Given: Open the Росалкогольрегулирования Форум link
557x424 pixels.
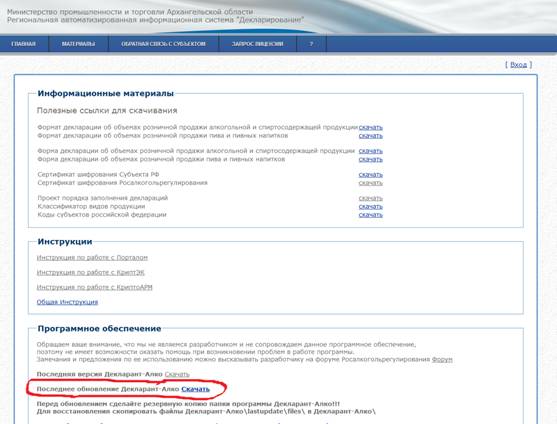Looking at the screenshot, I should click(x=442, y=359).
